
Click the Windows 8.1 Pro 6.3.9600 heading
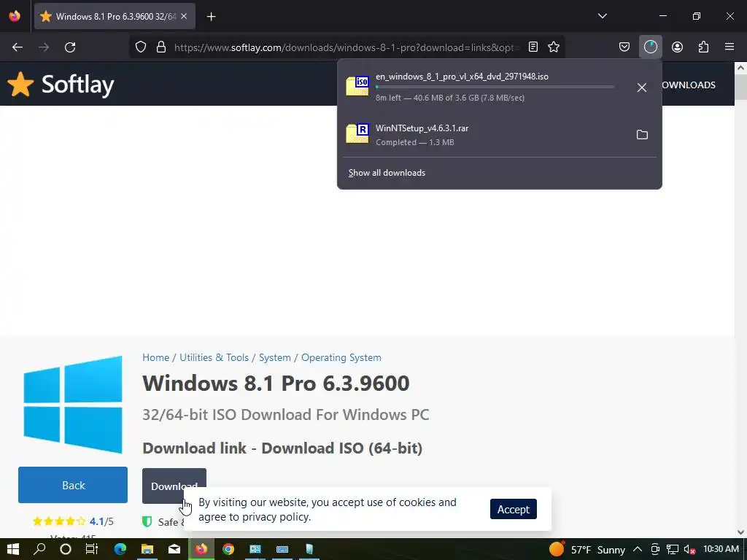276,384
